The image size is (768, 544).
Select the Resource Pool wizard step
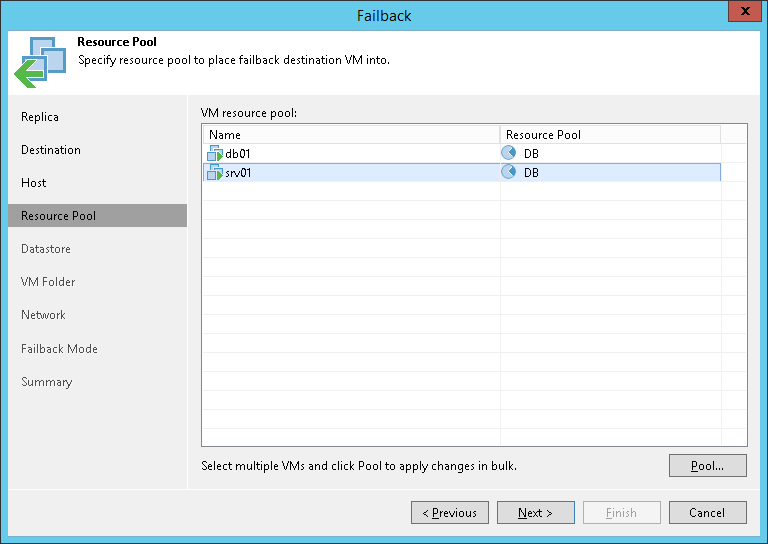(59, 216)
